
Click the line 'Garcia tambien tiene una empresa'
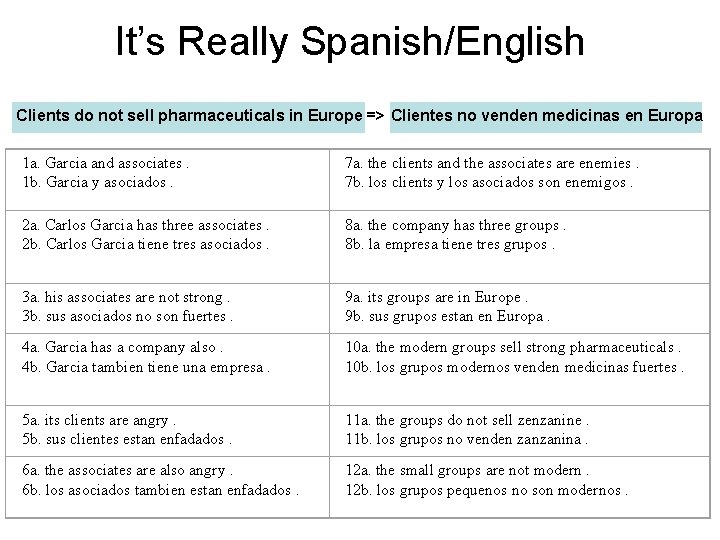tap(147, 367)
